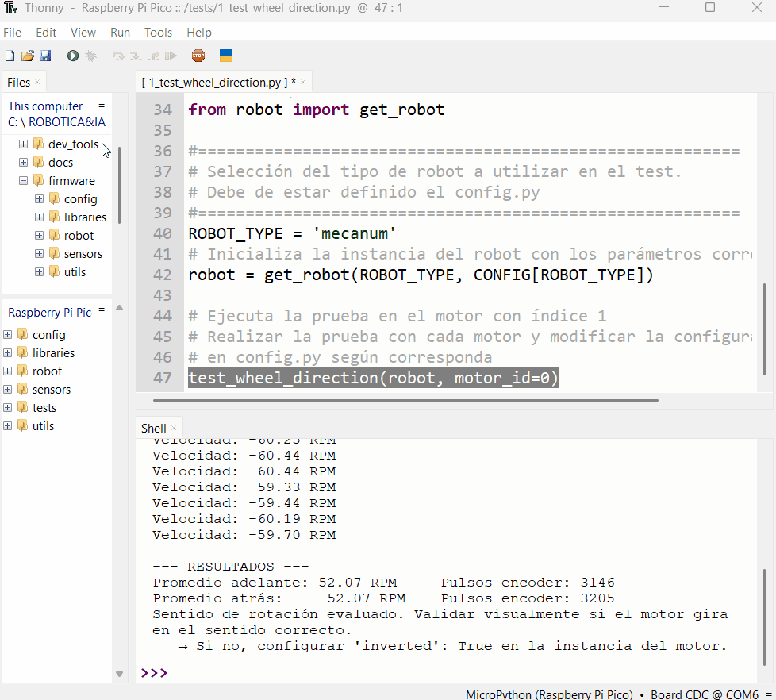Open Raspberry Pi Pico panel hamburger menu
776x700 pixels.
[x=102, y=311]
